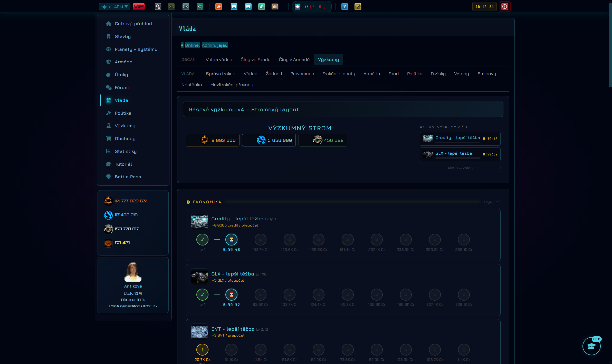This screenshot has height=364, width=612.
Task: Click hourglass node with timer 0:59:48
Action: [x=231, y=240]
